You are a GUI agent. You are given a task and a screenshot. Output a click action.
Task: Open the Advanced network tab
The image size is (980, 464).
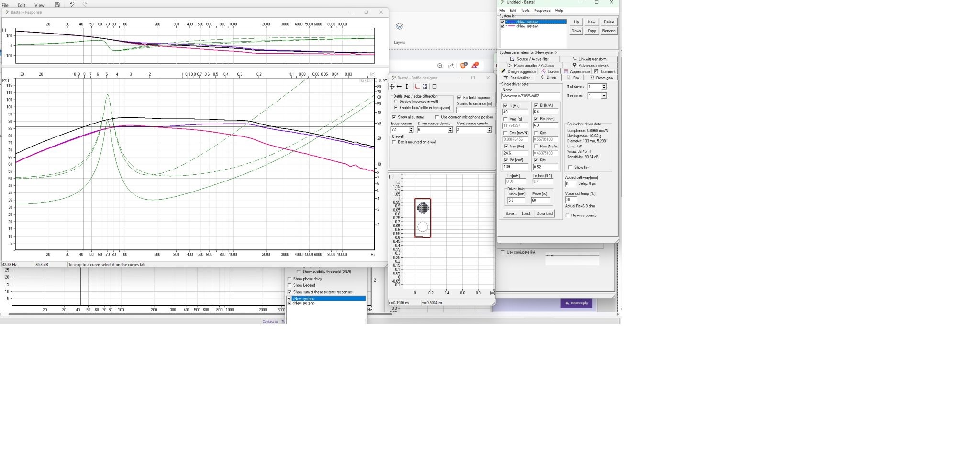pos(590,65)
